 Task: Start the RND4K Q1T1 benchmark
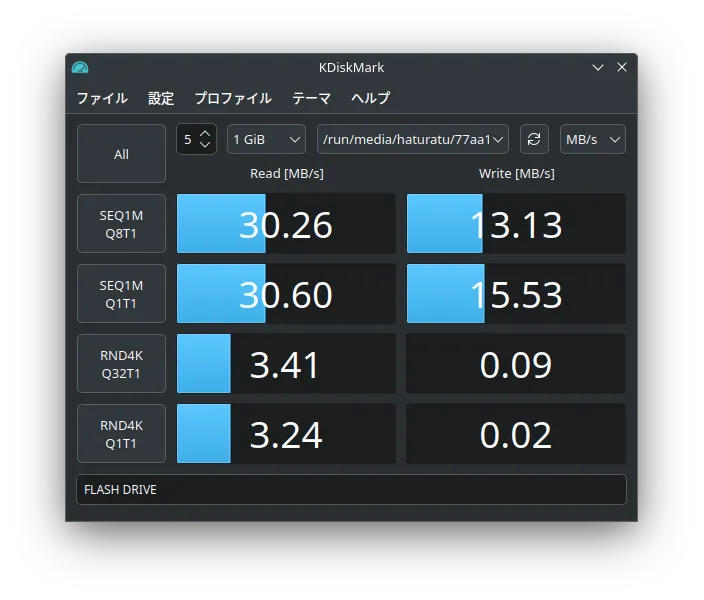[x=121, y=434]
